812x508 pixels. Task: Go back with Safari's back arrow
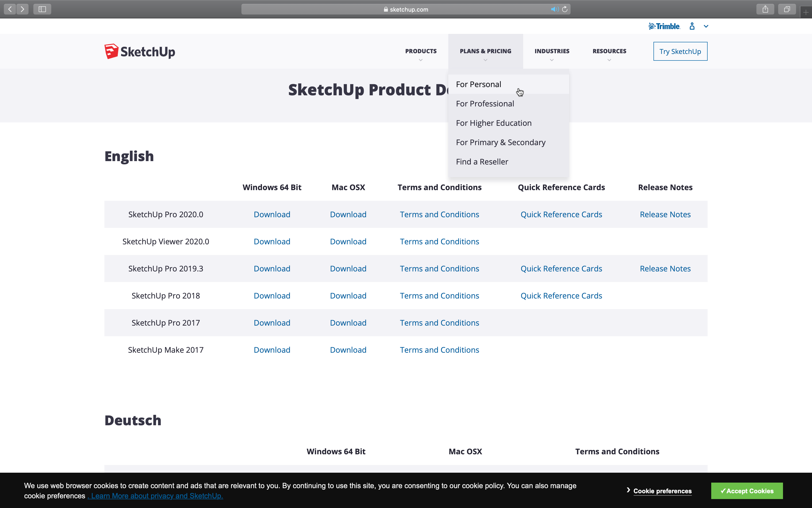coord(10,9)
